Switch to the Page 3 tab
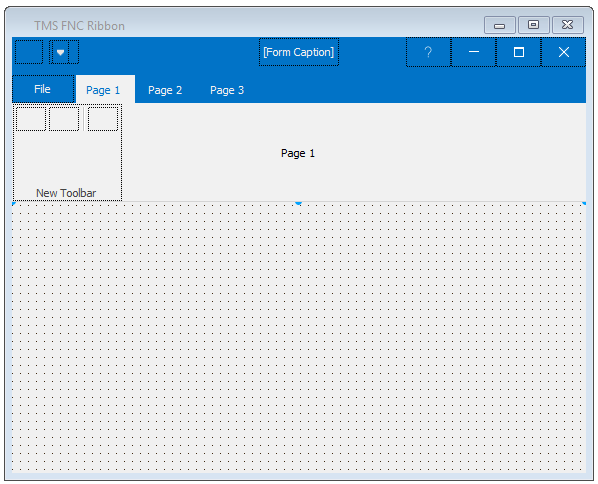598x484 pixels. [x=227, y=90]
